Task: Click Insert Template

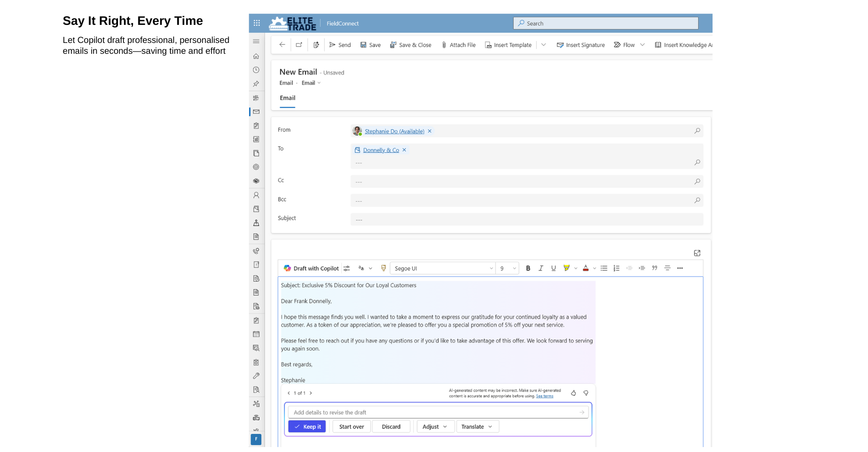Action: [x=508, y=45]
